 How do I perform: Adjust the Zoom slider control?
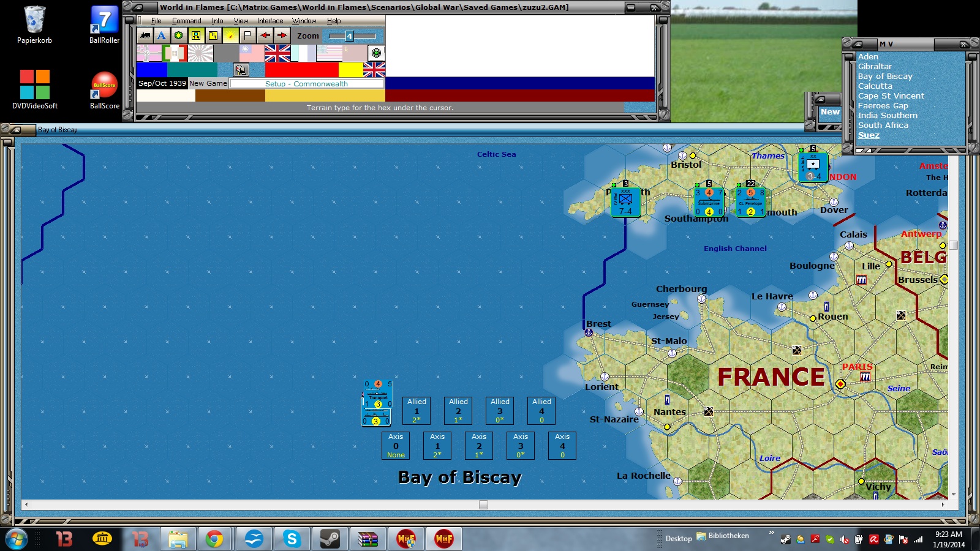[349, 36]
